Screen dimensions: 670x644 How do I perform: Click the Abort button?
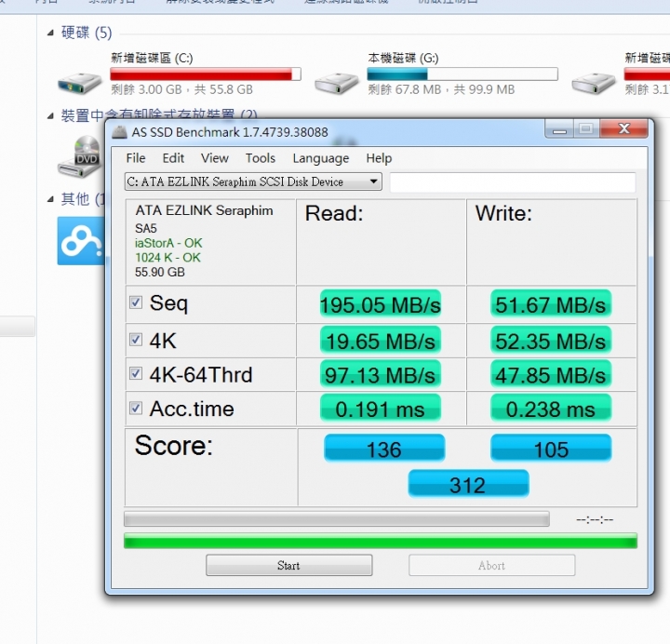click(x=492, y=566)
